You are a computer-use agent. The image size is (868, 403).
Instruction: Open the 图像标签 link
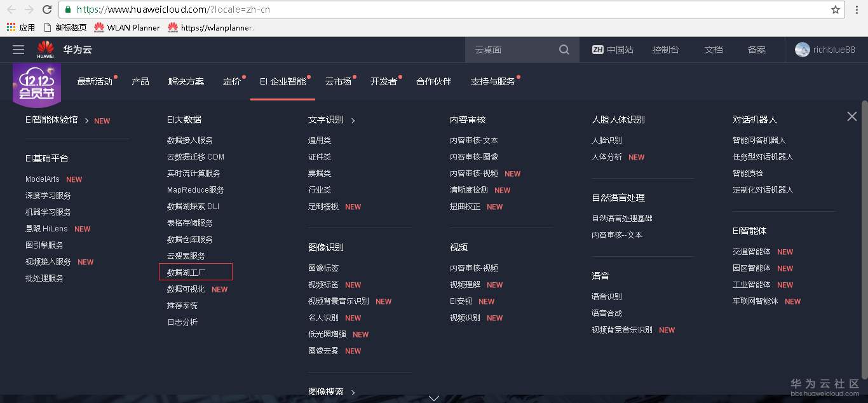(x=323, y=268)
